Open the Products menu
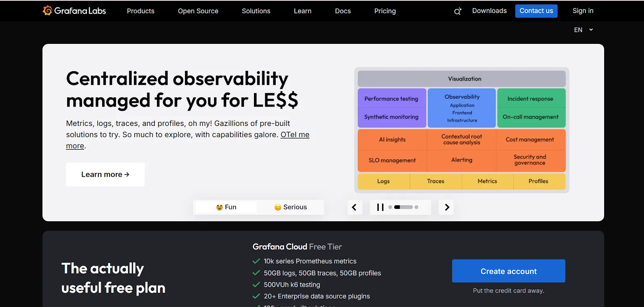Image resolution: width=644 pixels, height=307 pixels. tap(140, 11)
